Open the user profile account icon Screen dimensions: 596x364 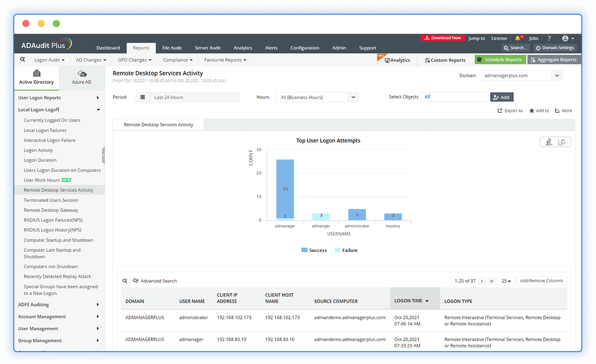(x=566, y=38)
